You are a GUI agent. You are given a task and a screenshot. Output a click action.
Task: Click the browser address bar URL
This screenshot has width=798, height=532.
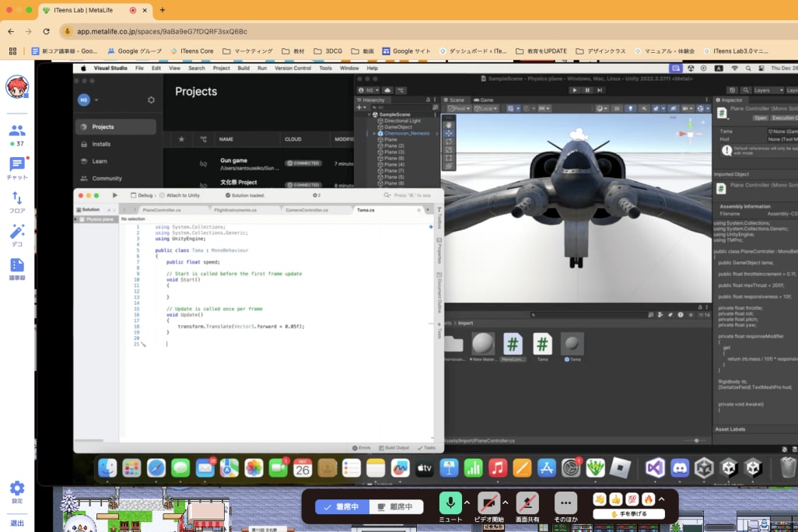click(x=162, y=31)
